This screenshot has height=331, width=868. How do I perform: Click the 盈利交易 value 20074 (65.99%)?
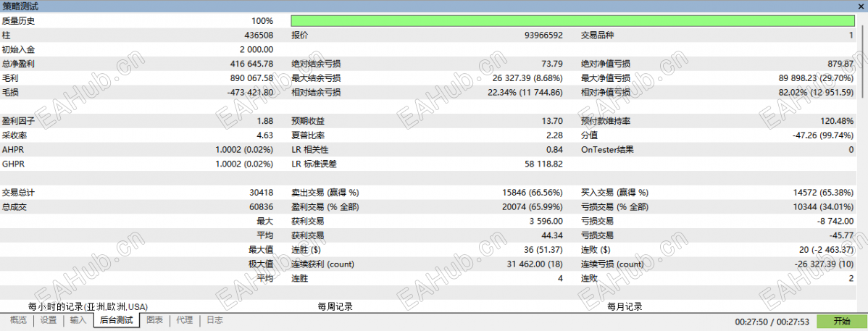533,207
